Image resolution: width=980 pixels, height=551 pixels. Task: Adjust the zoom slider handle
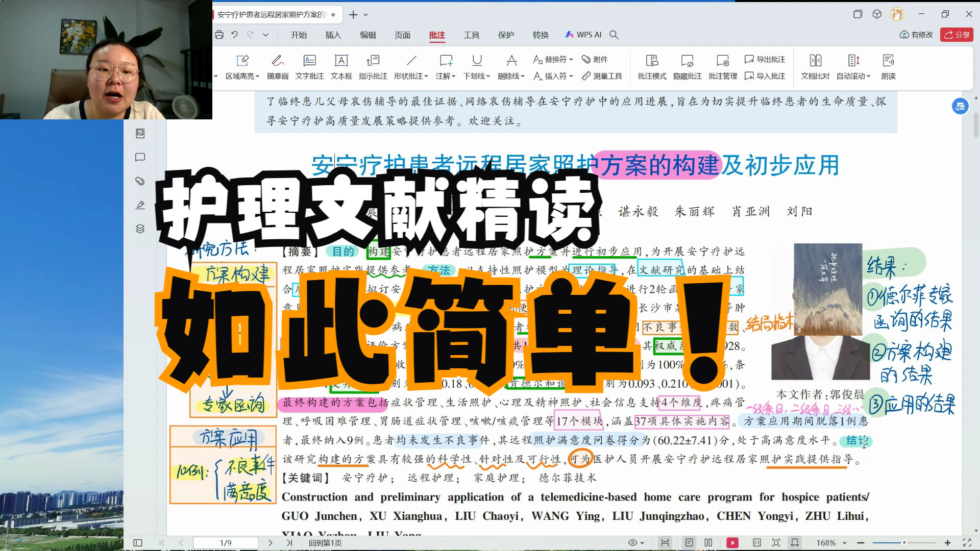point(904,543)
